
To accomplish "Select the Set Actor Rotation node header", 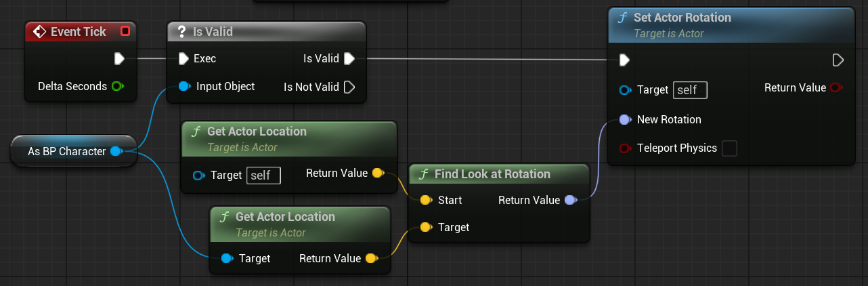I will (x=731, y=25).
